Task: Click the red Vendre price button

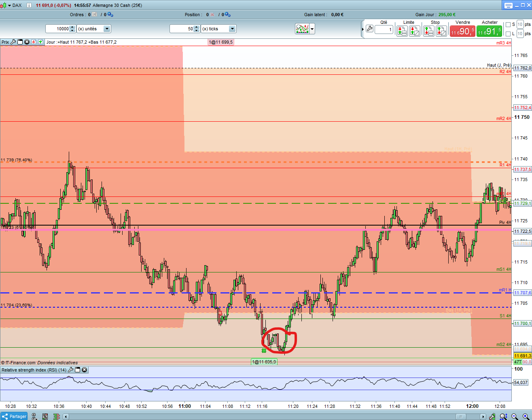Action: pyautogui.click(x=462, y=31)
